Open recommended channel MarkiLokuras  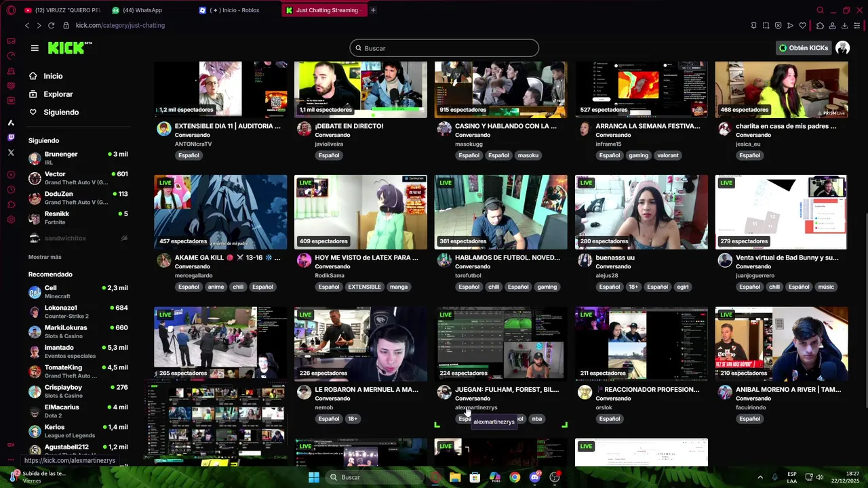78,331
